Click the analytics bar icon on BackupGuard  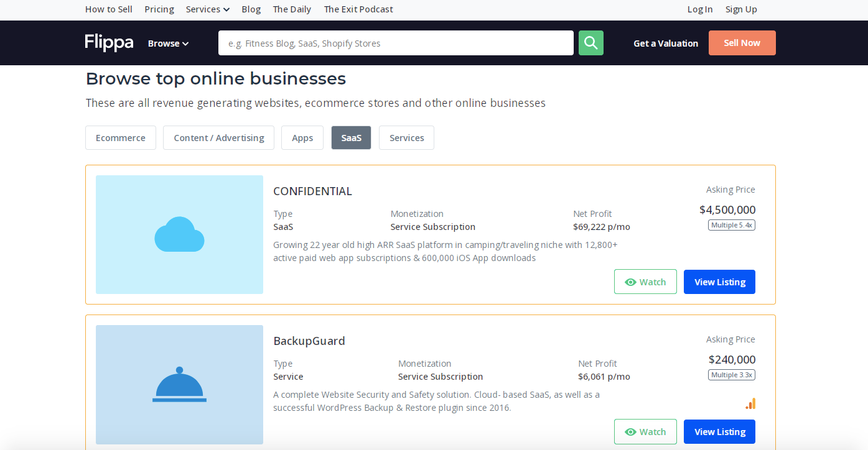click(x=750, y=403)
